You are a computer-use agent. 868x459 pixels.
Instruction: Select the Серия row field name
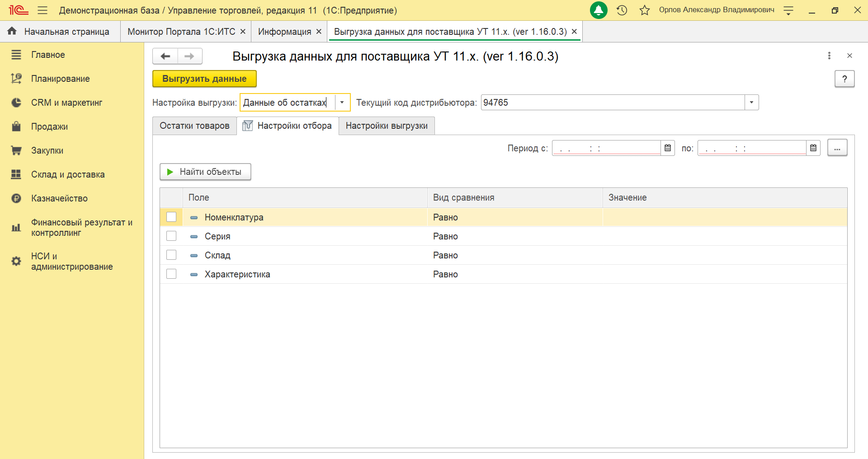click(217, 236)
